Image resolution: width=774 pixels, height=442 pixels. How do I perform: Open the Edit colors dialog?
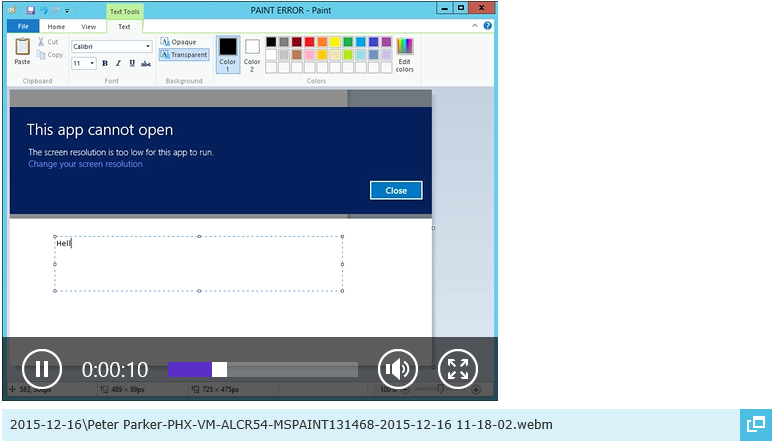pos(404,55)
